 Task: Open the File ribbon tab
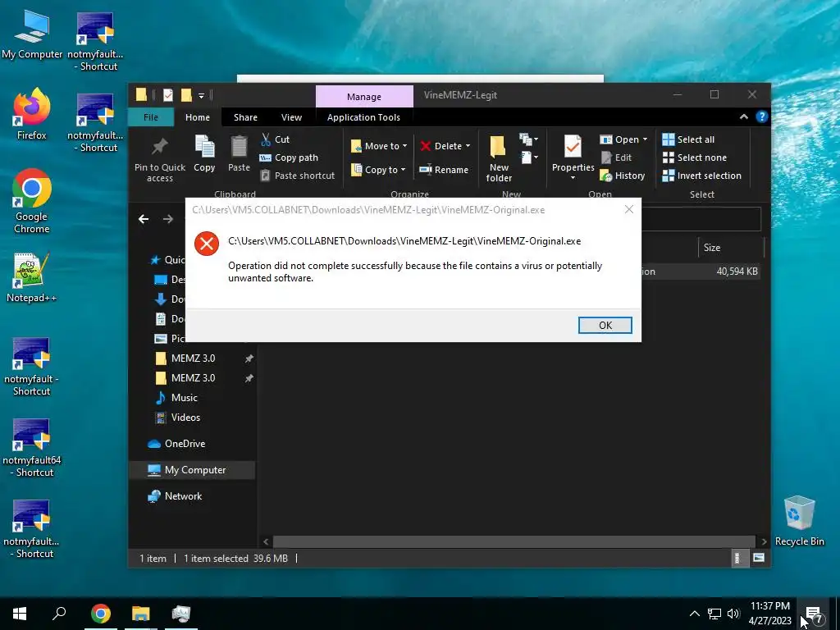click(151, 117)
